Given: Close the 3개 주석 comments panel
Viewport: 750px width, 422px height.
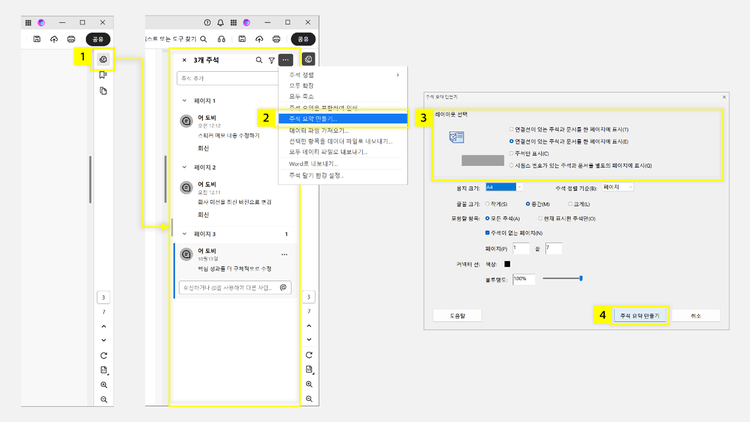Looking at the screenshot, I should [184, 60].
